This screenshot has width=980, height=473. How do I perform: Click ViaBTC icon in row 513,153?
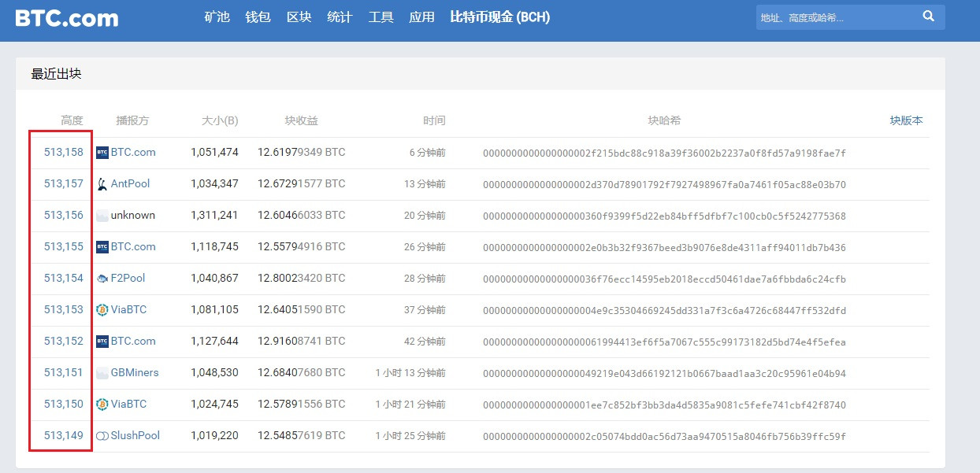(102, 310)
